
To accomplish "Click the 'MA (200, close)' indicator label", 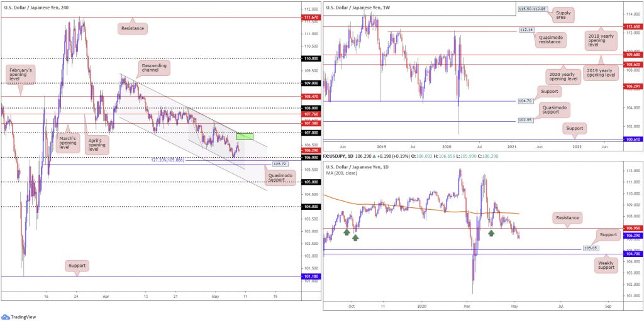I will coord(343,173).
